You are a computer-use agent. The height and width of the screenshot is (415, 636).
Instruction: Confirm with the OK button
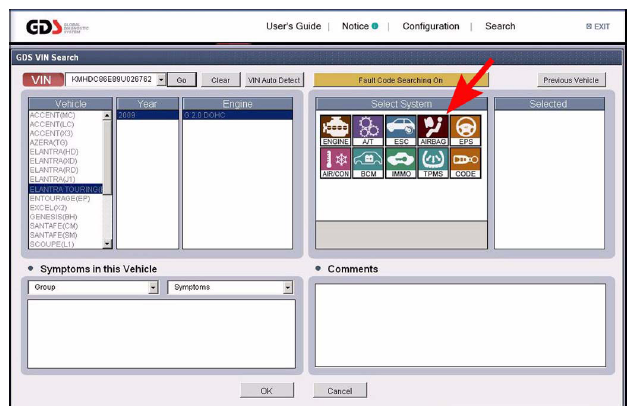tap(266, 391)
